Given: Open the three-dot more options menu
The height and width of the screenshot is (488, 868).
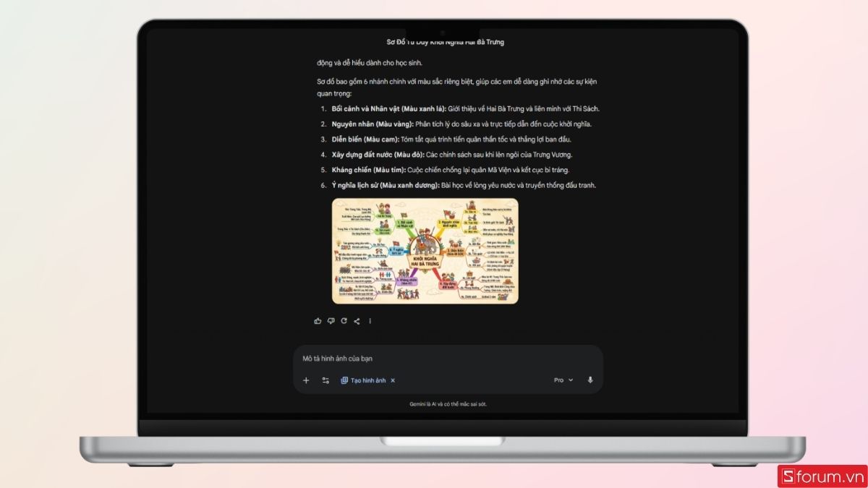Looking at the screenshot, I should (370, 321).
